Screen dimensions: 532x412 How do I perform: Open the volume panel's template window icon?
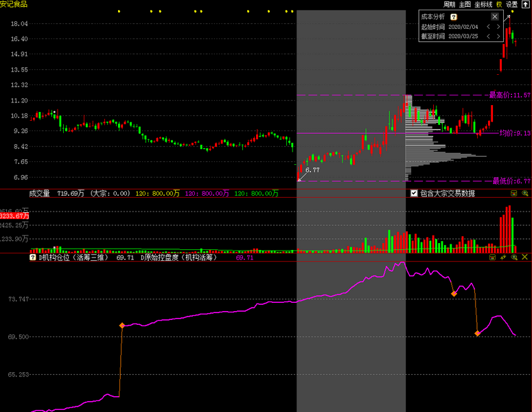[x=513, y=194]
